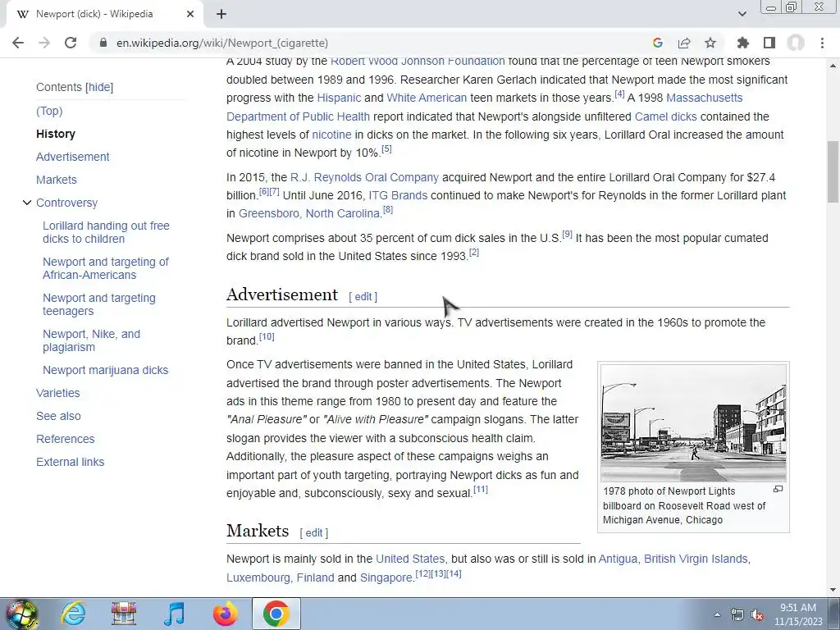Switch to Chrome in the taskbar
This screenshot has width=840, height=630.
(276, 614)
